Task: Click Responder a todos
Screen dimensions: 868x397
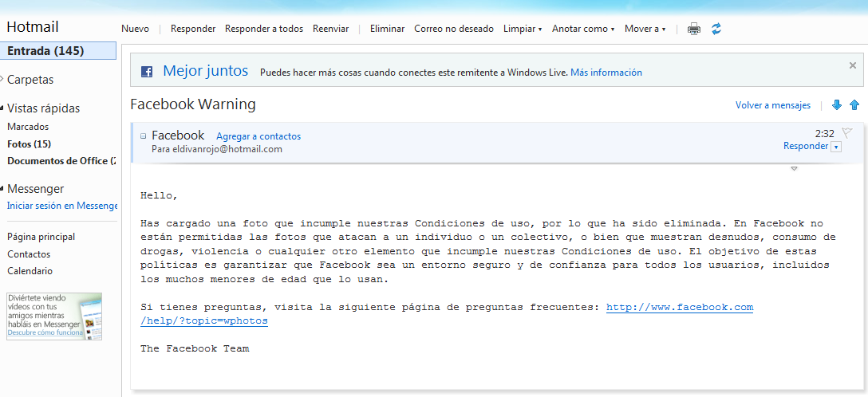Action: (264, 29)
